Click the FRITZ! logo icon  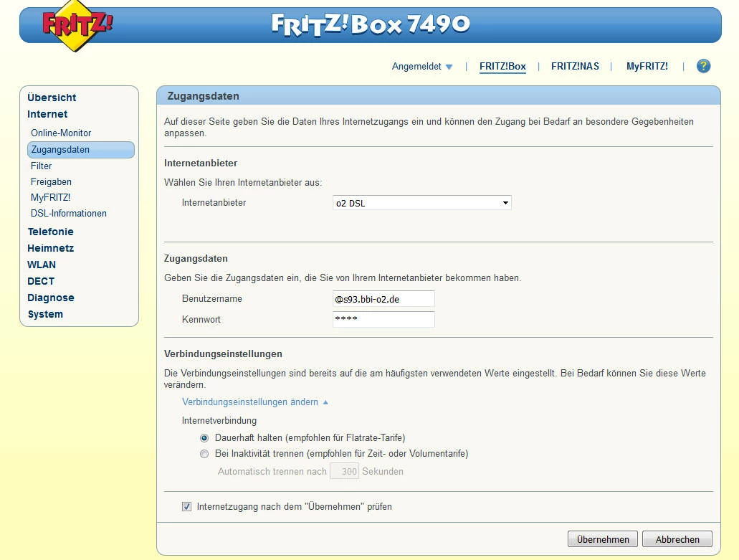pos(77,26)
